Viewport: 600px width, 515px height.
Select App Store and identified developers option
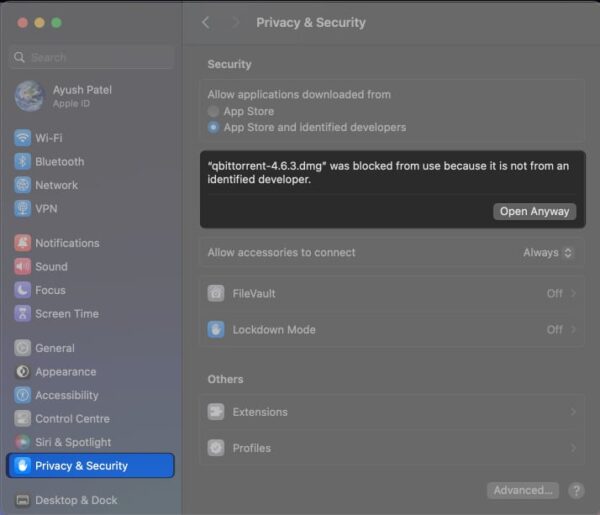(x=213, y=127)
